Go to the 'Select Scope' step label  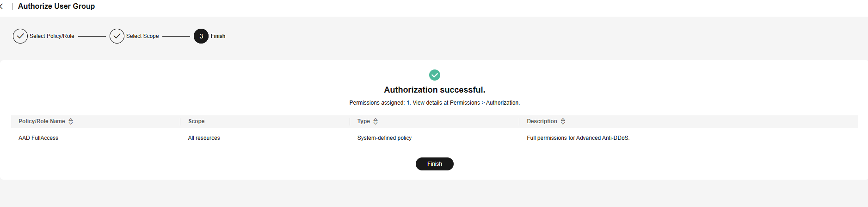pos(142,36)
